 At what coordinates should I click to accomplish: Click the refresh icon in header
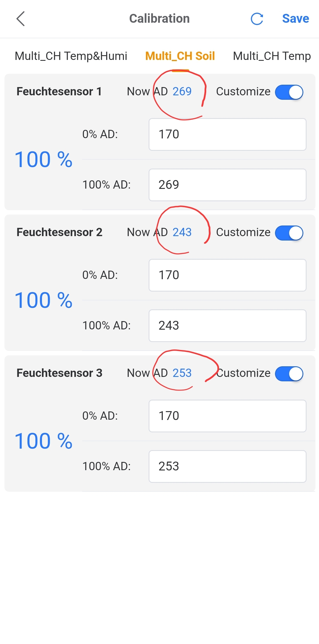pyautogui.click(x=257, y=19)
